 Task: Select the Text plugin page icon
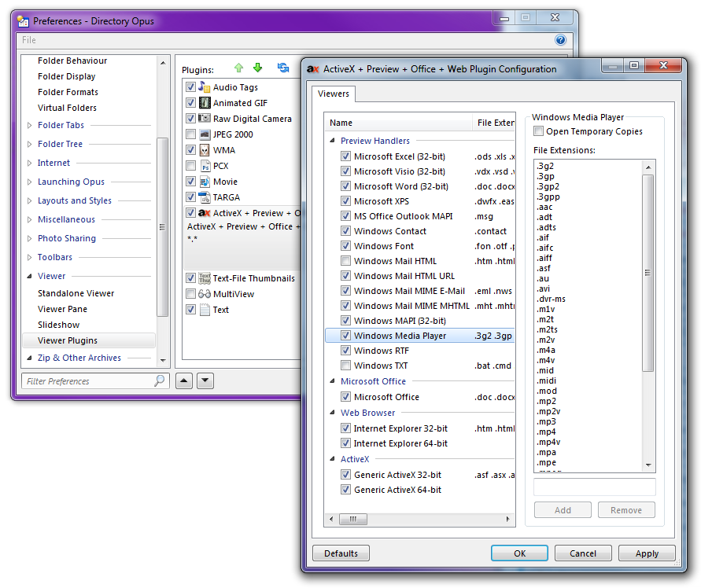pos(205,310)
